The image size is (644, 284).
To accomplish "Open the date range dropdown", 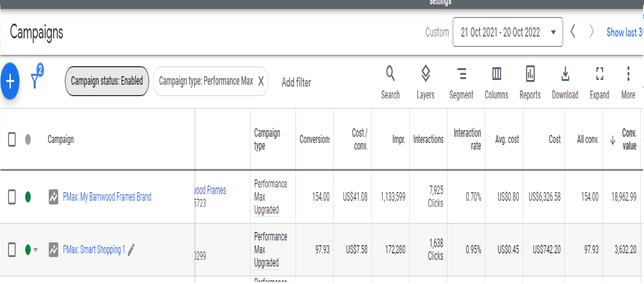I will [x=507, y=32].
